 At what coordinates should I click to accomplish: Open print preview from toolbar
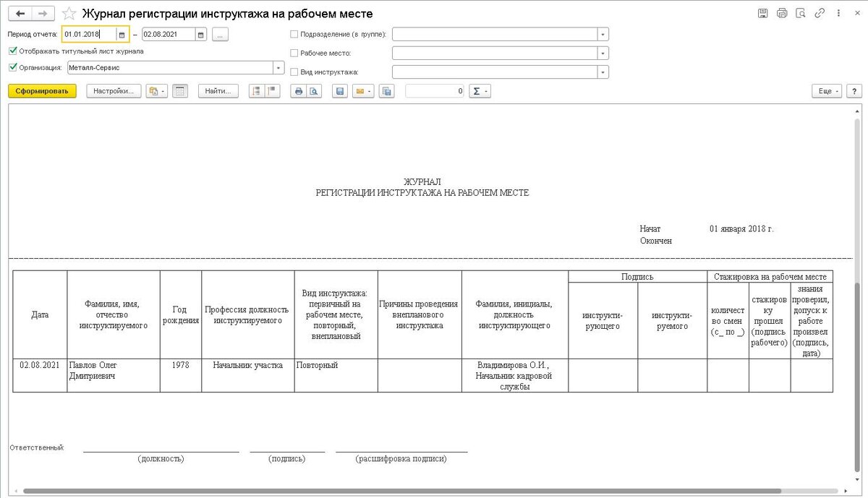pyautogui.click(x=314, y=91)
